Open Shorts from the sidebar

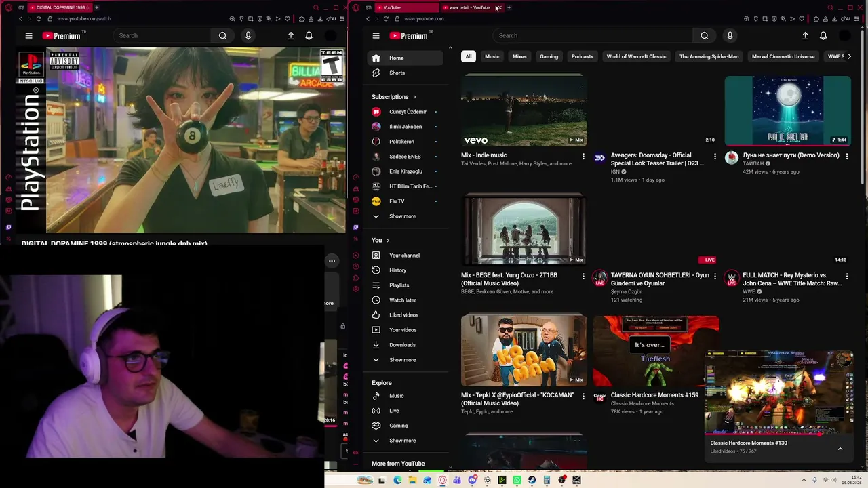point(405,73)
